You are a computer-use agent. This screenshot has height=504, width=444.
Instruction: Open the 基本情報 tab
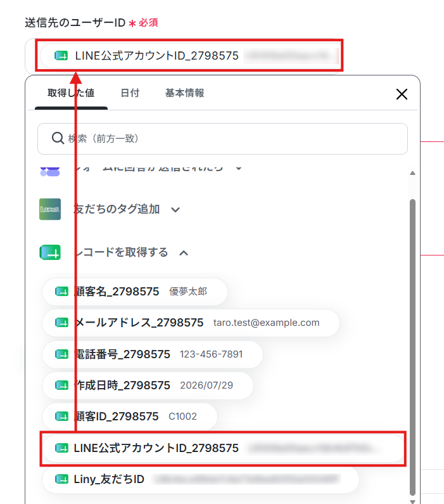184,93
